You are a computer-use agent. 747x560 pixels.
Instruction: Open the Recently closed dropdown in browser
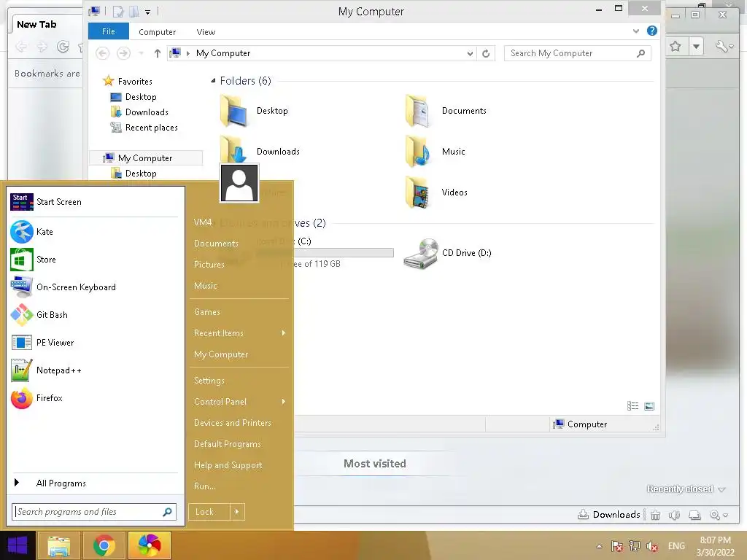pyautogui.click(x=686, y=489)
